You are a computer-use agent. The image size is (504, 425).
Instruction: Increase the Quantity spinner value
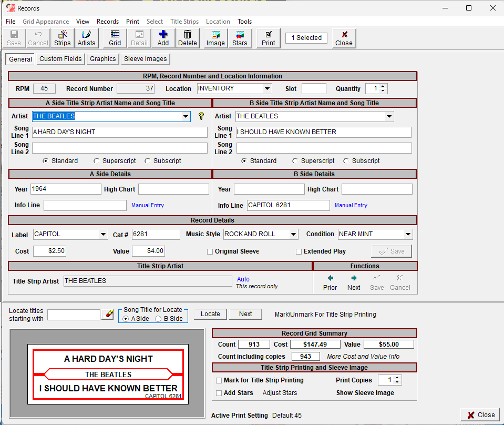click(383, 86)
